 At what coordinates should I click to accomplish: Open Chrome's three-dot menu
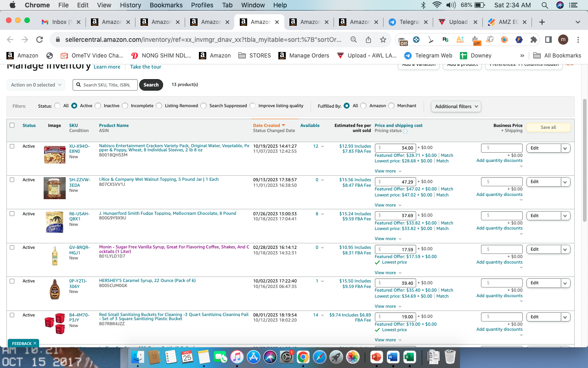577,40
